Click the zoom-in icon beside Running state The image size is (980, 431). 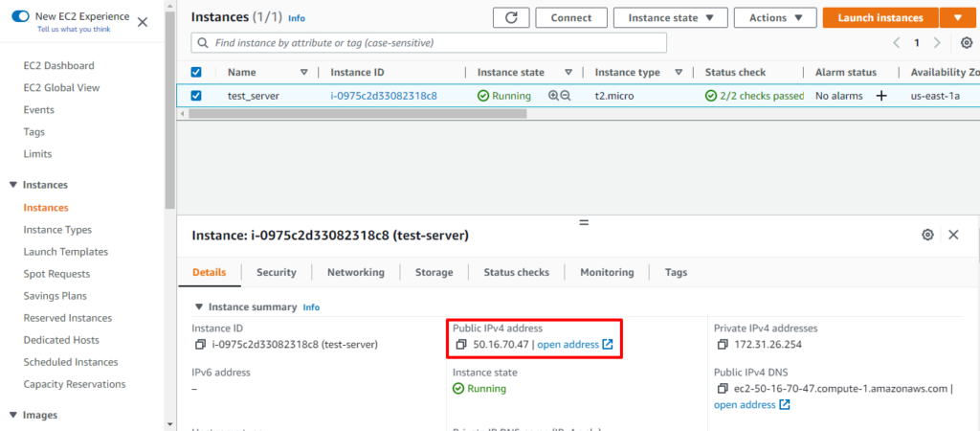point(553,96)
